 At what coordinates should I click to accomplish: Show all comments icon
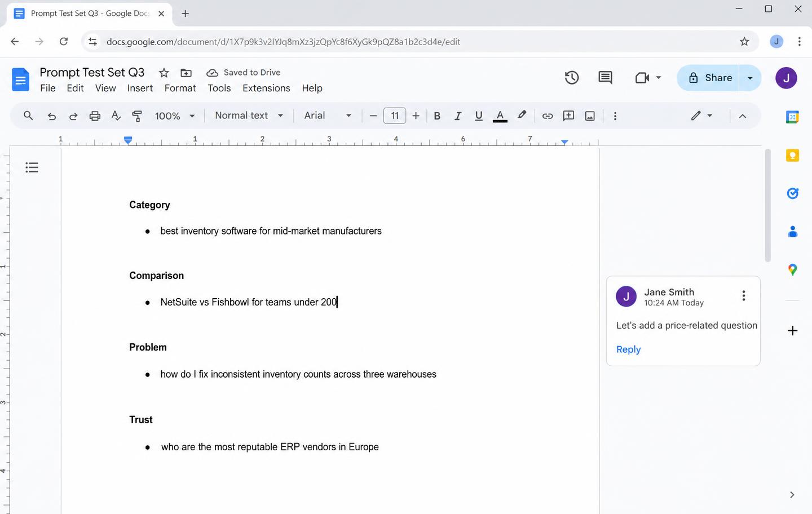[x=605, y=78]
